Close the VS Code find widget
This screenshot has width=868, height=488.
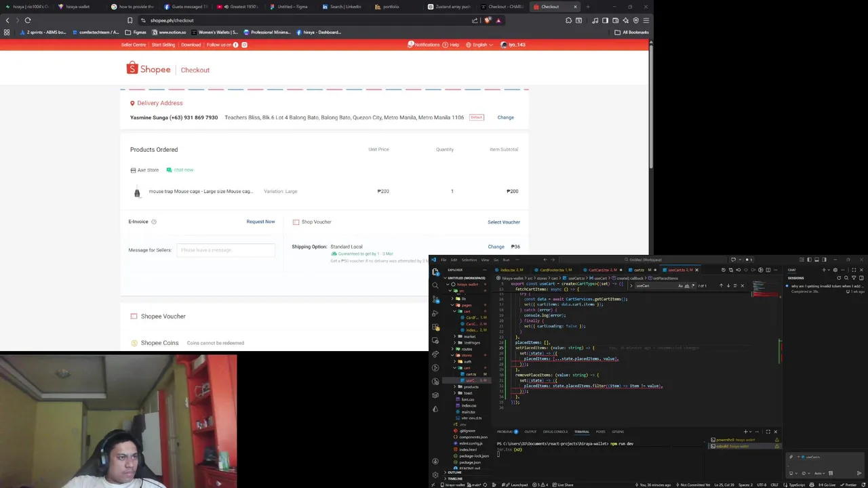pyautogui.click(x=742, y=285)
